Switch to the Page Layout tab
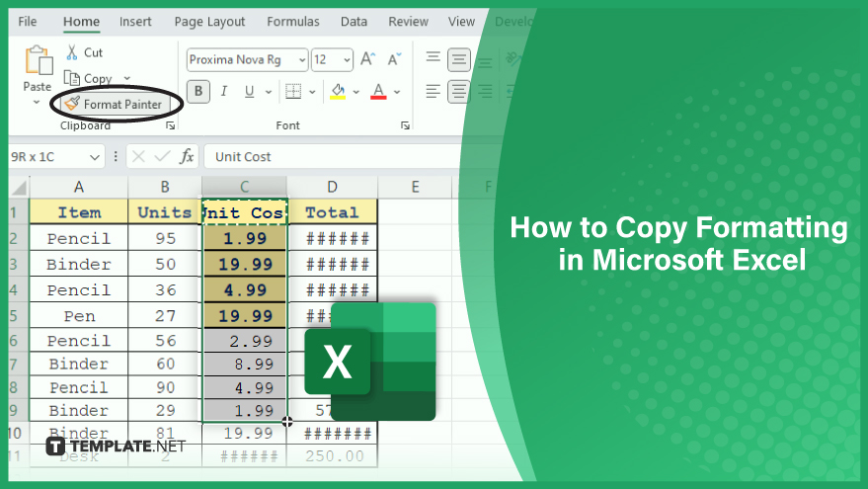The height and width of the screenshot is (489, 868). 209,22
